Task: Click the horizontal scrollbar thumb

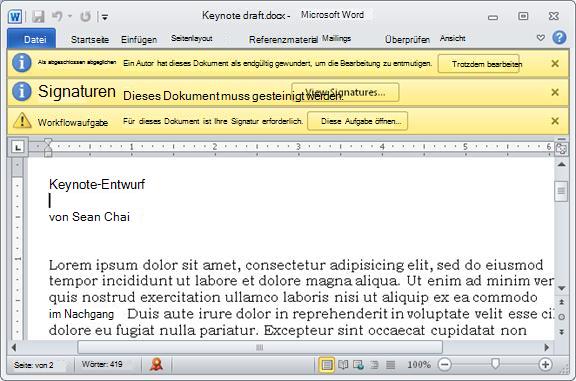Action: [x=260, y=347]
